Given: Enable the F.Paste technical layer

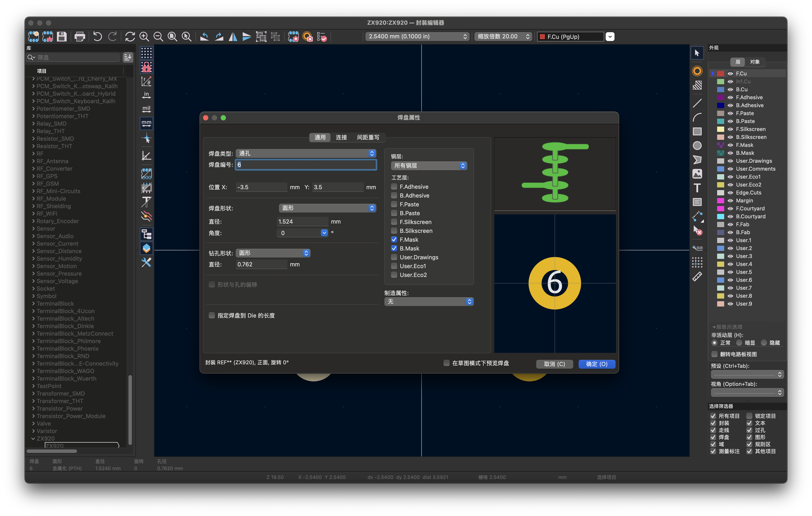Looking at the screenshot, I should click(x=394, y=204).
